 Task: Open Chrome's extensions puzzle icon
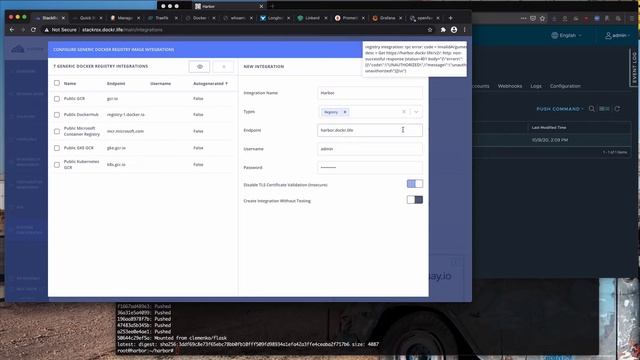[x=443, y=30]
